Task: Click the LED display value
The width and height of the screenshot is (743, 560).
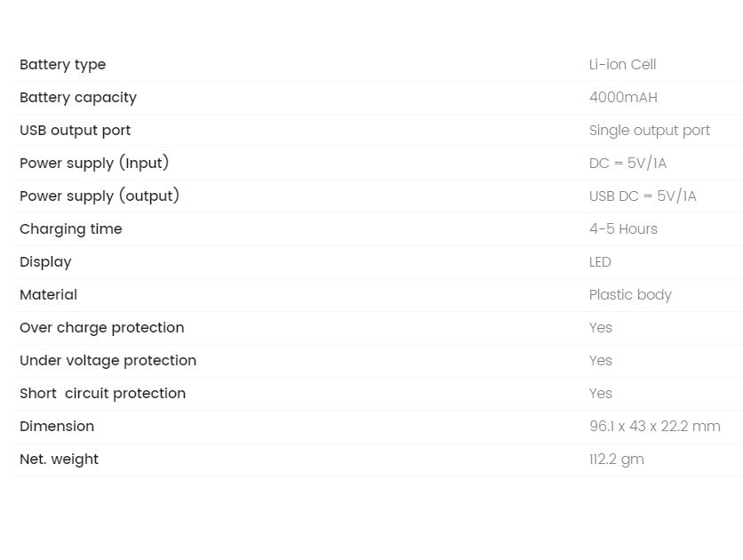Action: [600, 262]
